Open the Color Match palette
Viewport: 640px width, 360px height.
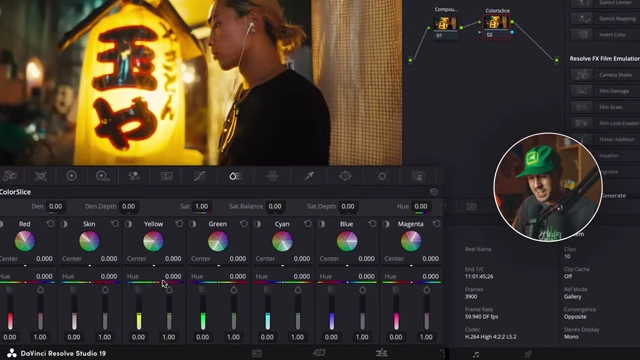[40, 176]
